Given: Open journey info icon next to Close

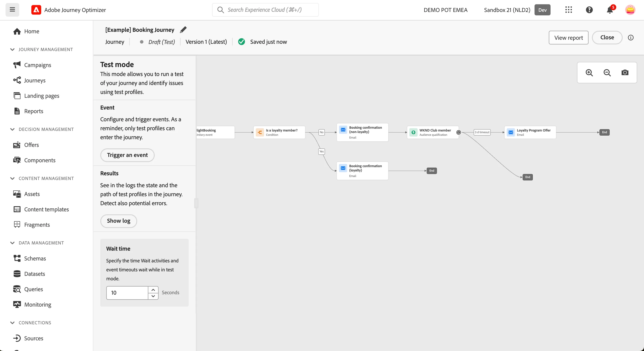Looking at the screenshot, I should coord(631,38).
